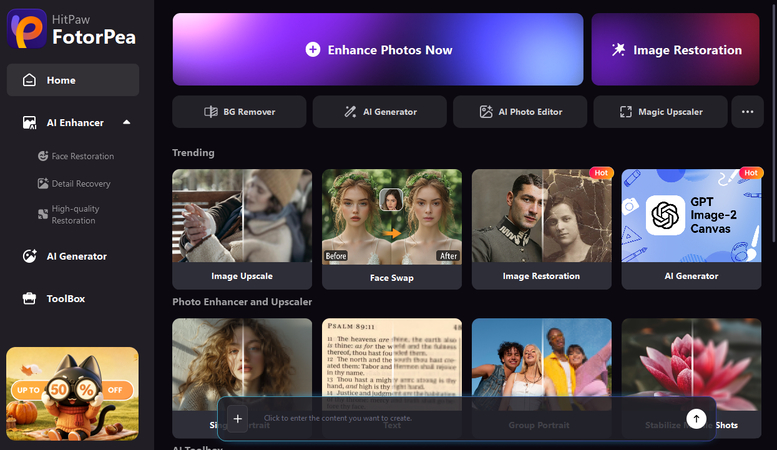Open the Face Swap trending card
Image resolution: width=777 pixels, height=450 pixels.
[392, 229]
